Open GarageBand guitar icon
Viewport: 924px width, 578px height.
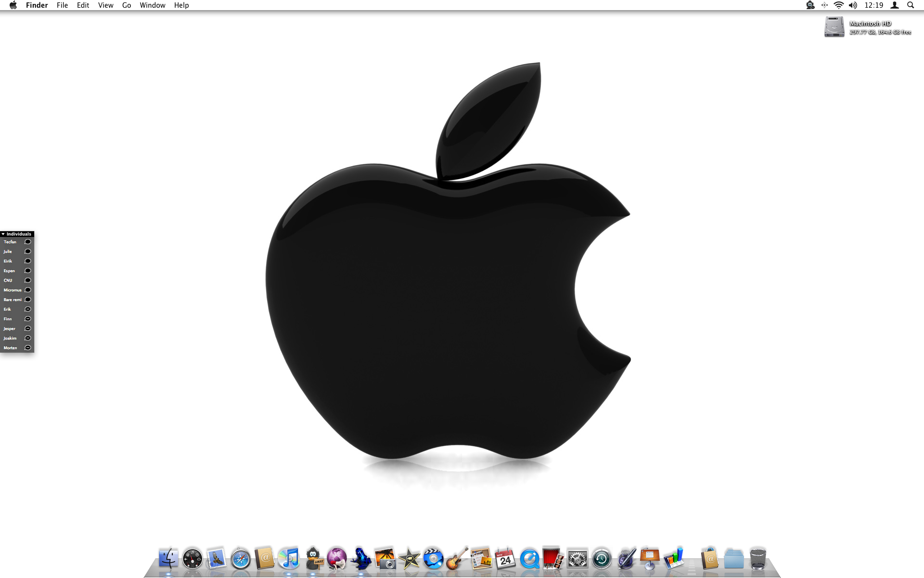click(x=457, y=559)
